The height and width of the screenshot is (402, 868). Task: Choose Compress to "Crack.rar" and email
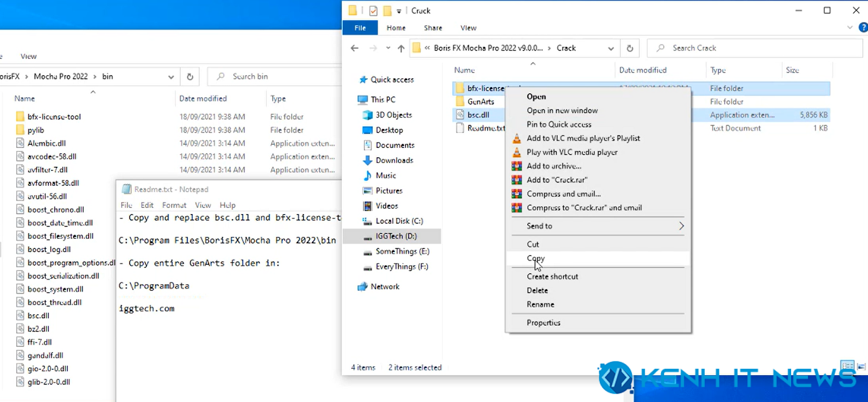pos(598,208)
